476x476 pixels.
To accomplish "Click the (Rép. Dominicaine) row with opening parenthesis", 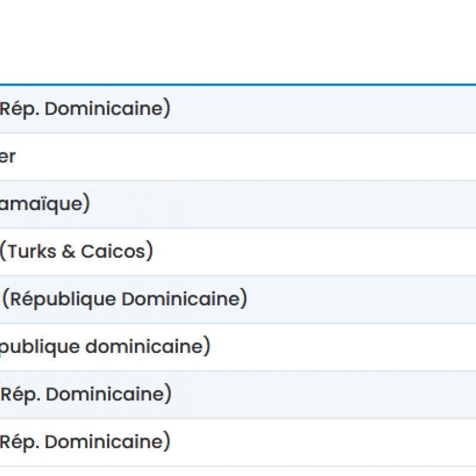I will 86,394.
